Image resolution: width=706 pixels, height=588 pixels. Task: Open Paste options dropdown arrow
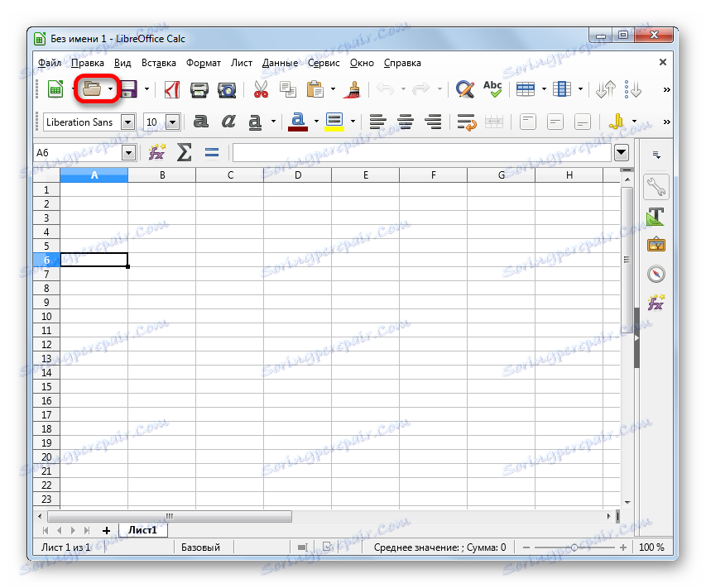334,89
